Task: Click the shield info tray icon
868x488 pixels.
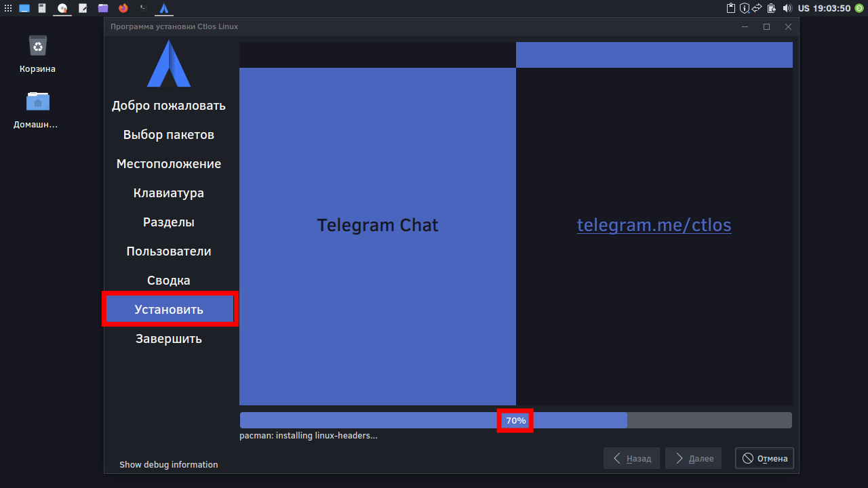Action: (x=745, y=8)
